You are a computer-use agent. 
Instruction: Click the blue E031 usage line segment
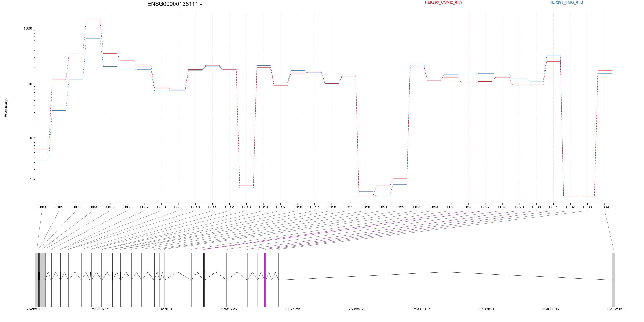553,56
